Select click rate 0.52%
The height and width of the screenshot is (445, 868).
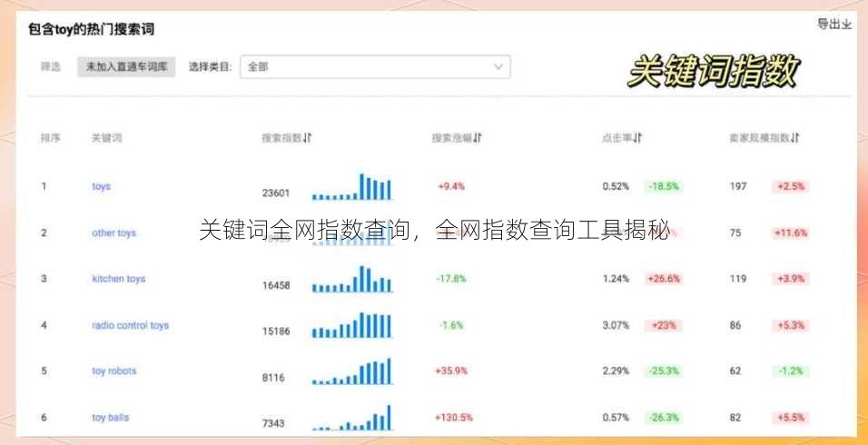click(x=616, y=186)
